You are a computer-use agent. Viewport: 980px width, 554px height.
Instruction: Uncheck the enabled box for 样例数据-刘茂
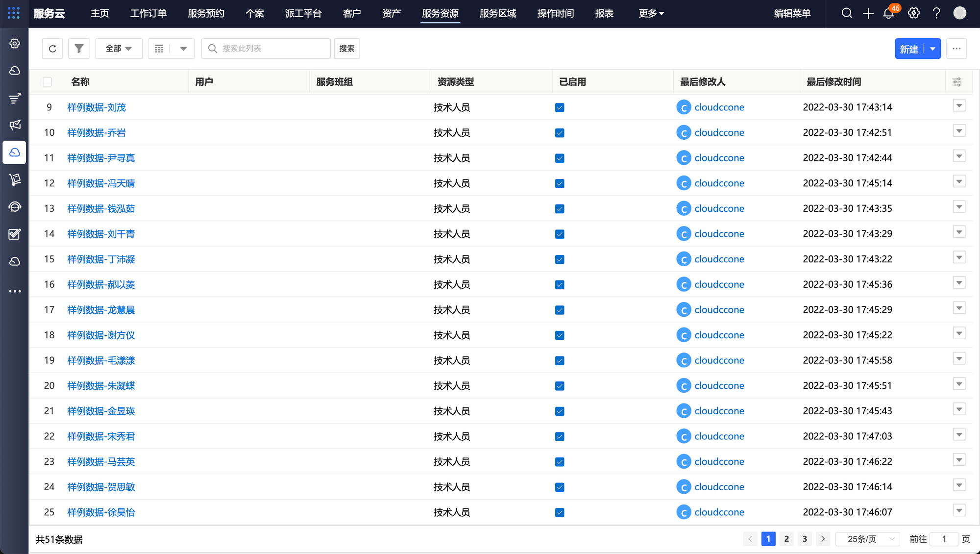(x=560, y=107)
